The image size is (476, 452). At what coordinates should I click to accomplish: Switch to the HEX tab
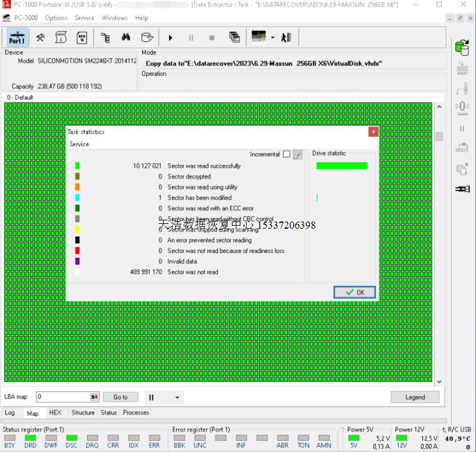[x=55, y=412]
